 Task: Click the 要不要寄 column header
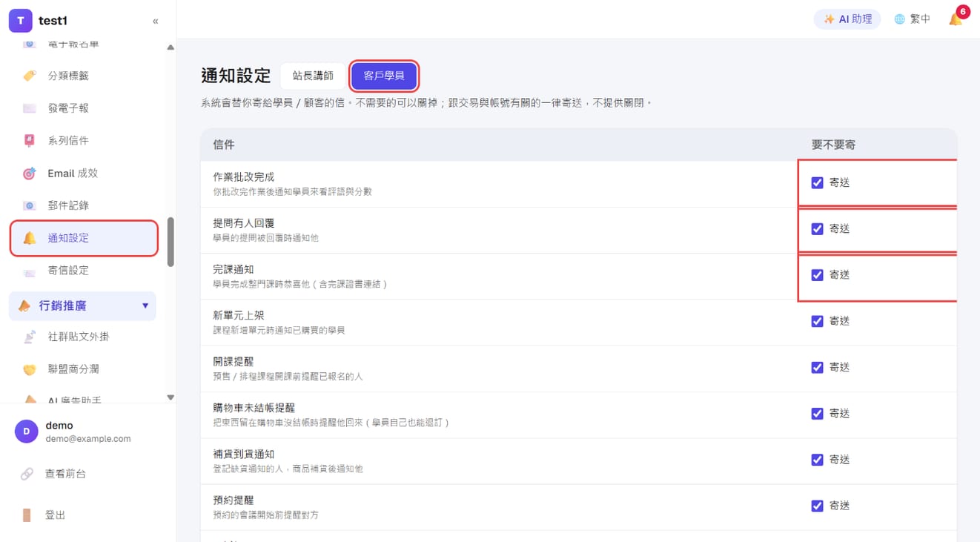coord(833,145)
